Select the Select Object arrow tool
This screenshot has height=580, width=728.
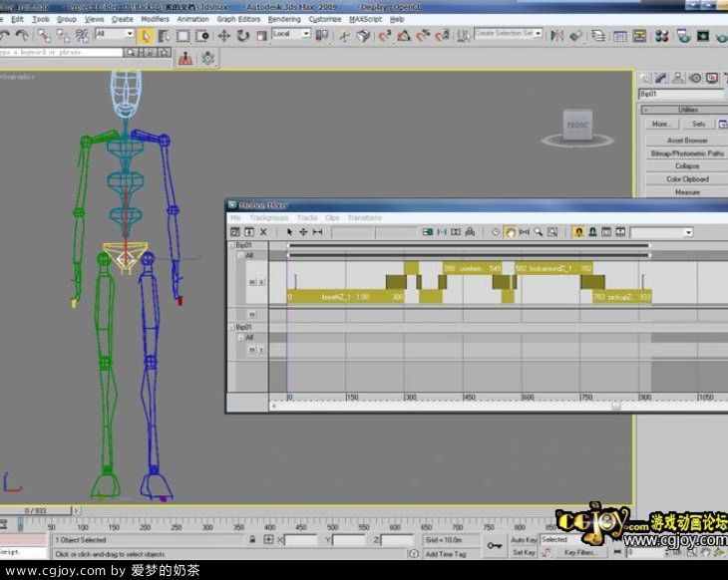pyautogui.click(x=146, y=35)
